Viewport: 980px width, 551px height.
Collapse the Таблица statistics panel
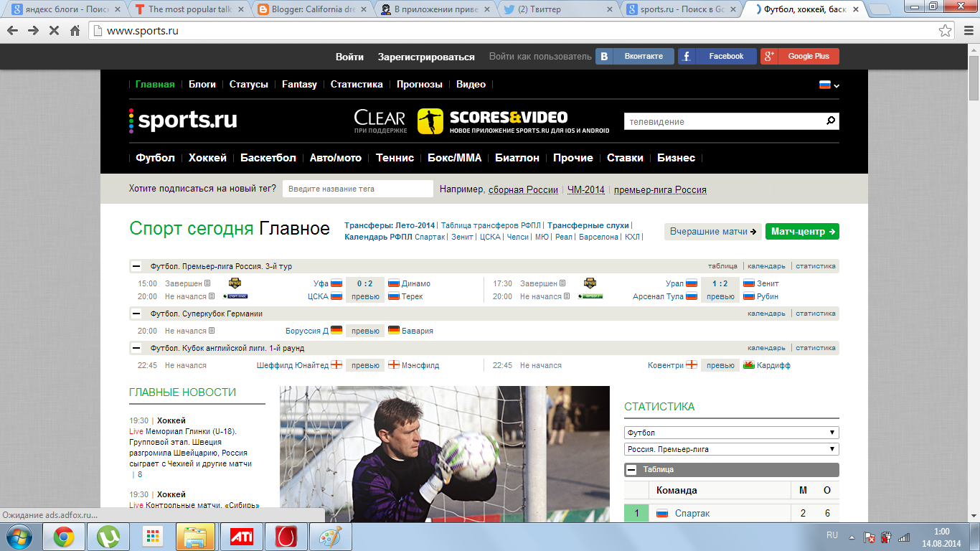point(631,470)
